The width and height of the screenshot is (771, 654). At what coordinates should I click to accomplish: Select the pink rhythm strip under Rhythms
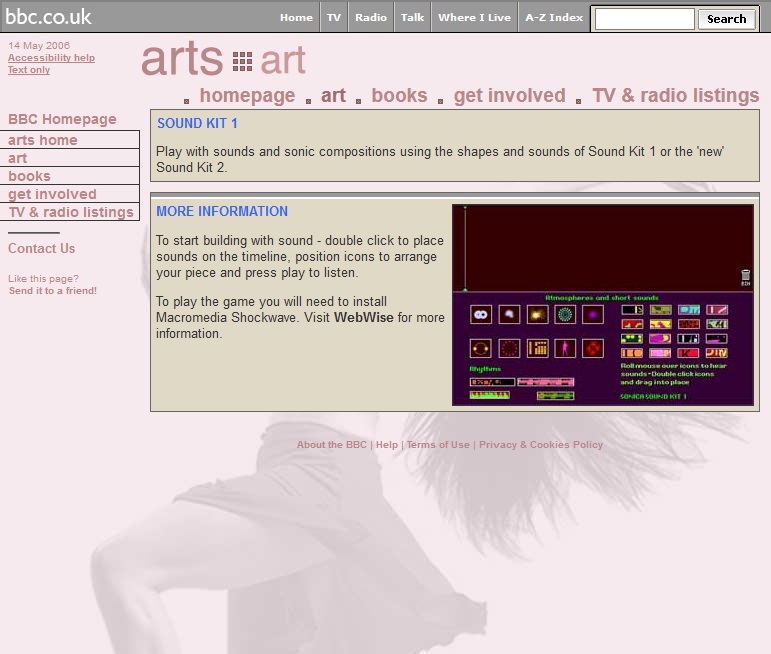coord(545,382)
